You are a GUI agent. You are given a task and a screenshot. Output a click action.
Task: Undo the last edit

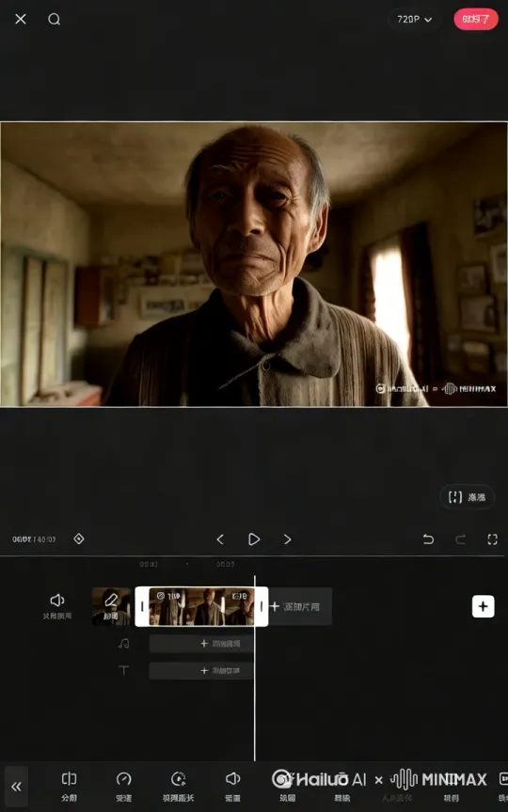(428, 539)
